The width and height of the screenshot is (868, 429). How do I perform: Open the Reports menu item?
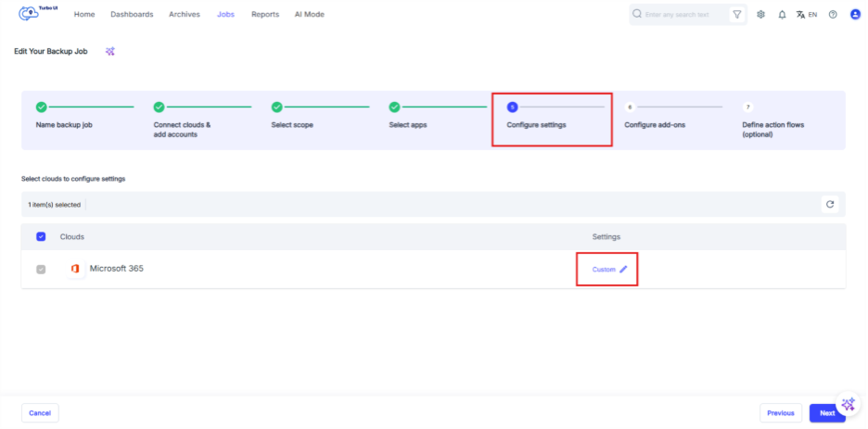point(264,15)
